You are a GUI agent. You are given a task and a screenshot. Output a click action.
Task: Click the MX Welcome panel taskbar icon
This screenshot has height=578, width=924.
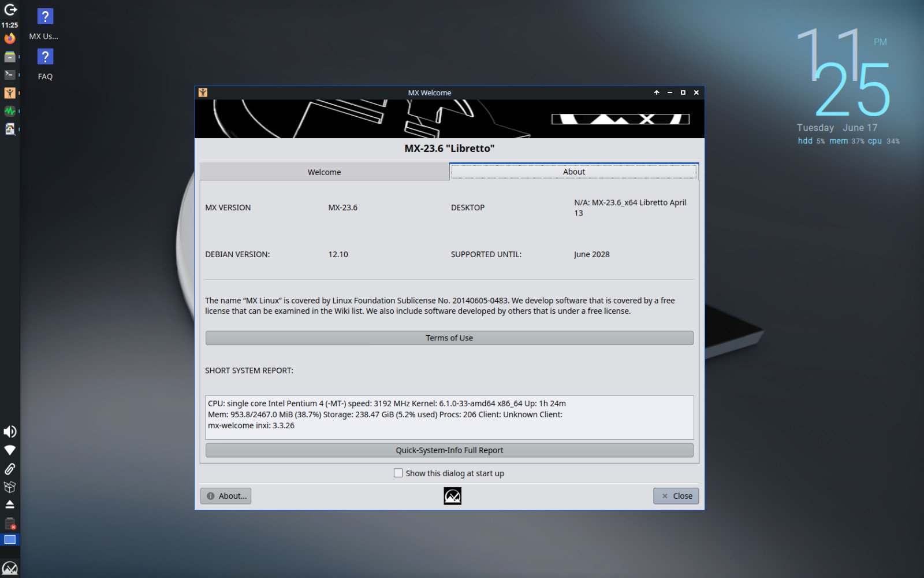(x=10, y=92)
